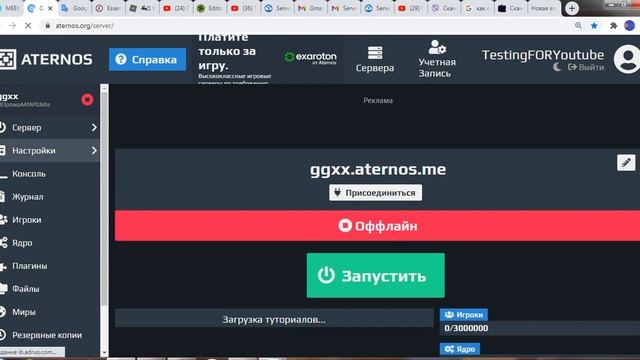The height and width of the screenshot is (360, 640).
Task: Click the player count 0/3000000
Action: point(466,328)
